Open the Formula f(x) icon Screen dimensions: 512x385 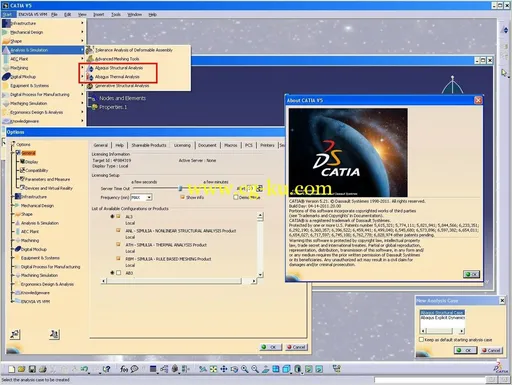tap(124, 369)
